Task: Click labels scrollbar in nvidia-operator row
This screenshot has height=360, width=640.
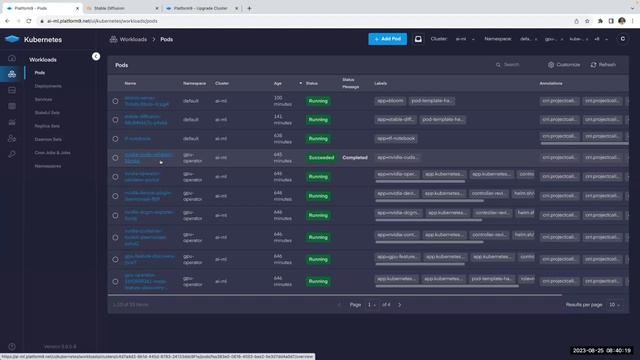Action: [420, 181]
